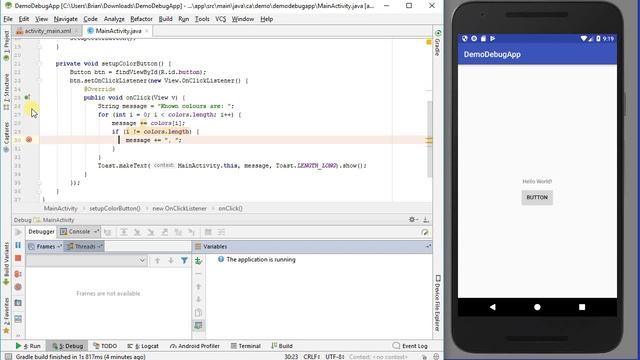Click previous frame up arrow
Screen dimensions: 640x360
(157, 260)
